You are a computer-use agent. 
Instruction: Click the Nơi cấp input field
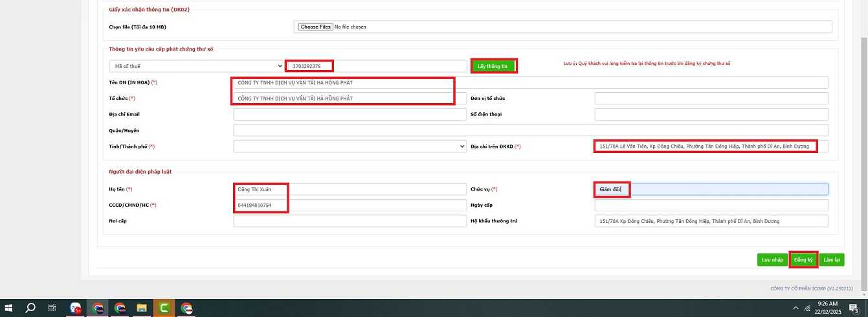click(x=350, y=221)
